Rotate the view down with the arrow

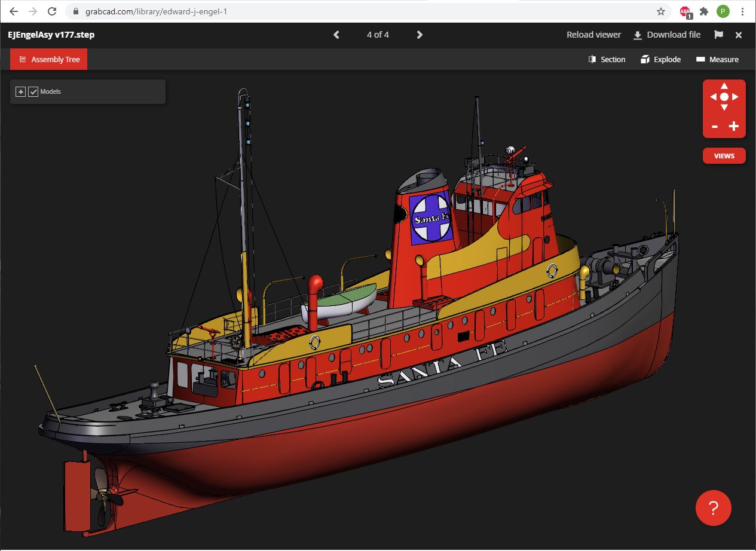click(724, 108)
